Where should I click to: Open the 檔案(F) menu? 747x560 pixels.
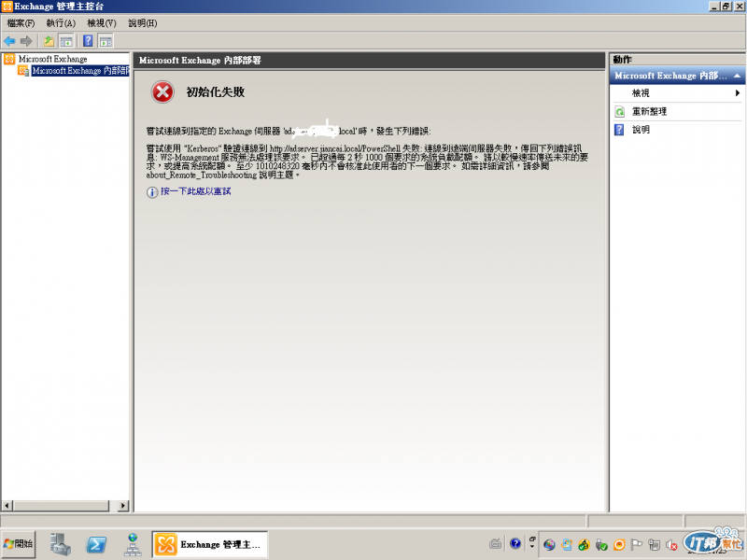coord(21,22)
